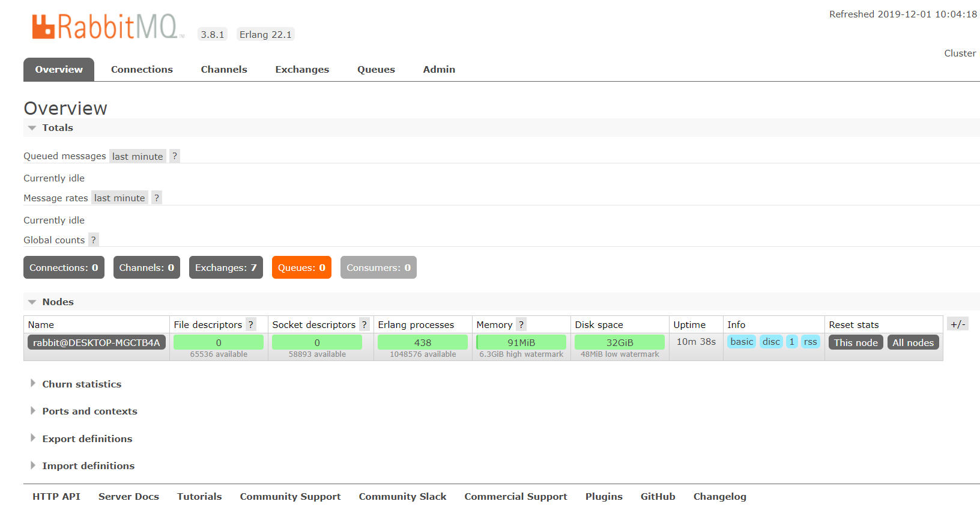
Task: Open help for File descriptors column
Action: (x=251, y=324)
